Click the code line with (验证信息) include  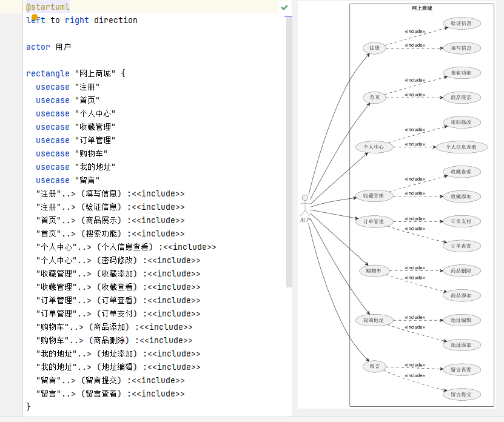pyautogui.click(x=110, y=207)
